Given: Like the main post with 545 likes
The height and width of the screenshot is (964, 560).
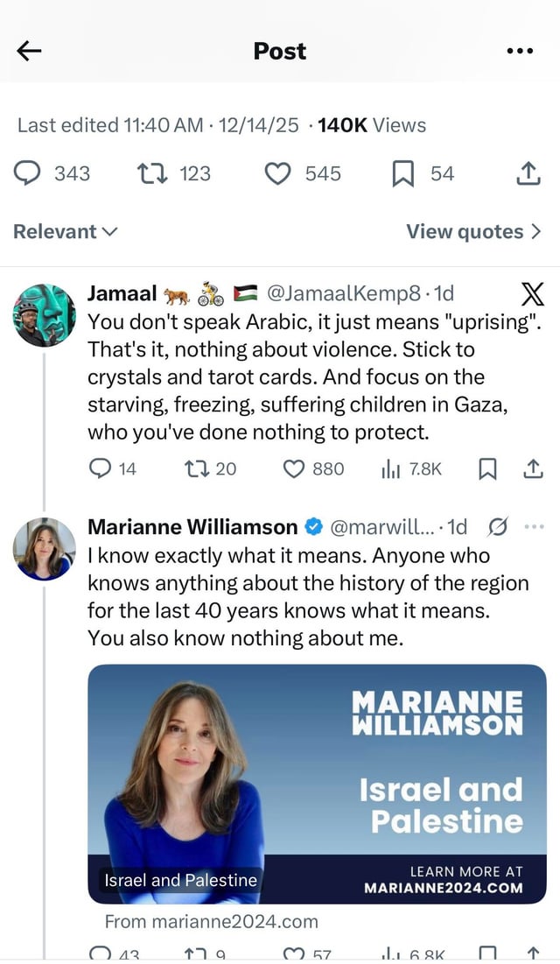Looking at the screenshot, I should pos(277,173).
